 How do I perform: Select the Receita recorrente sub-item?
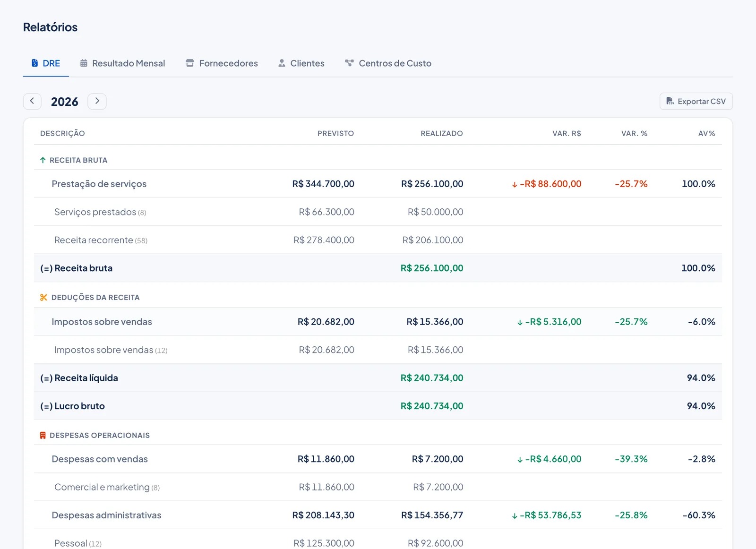coord(378,240)
